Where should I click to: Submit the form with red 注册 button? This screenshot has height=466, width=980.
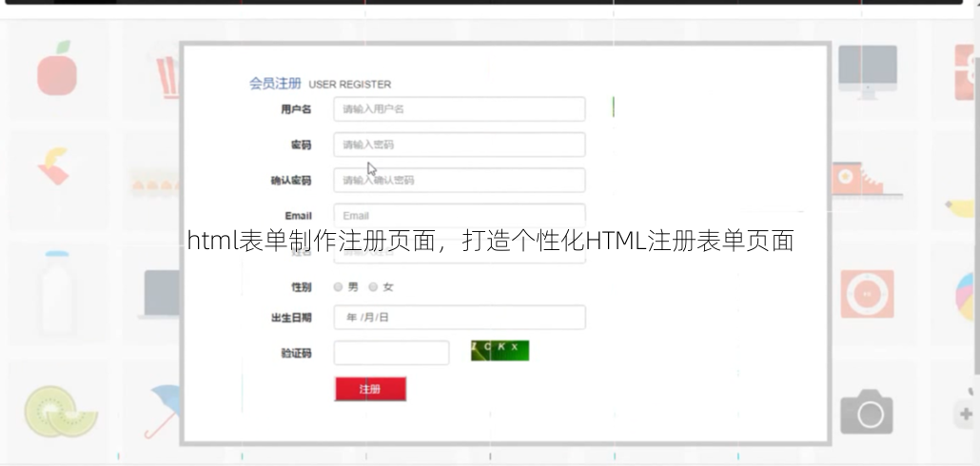point(371,389)
